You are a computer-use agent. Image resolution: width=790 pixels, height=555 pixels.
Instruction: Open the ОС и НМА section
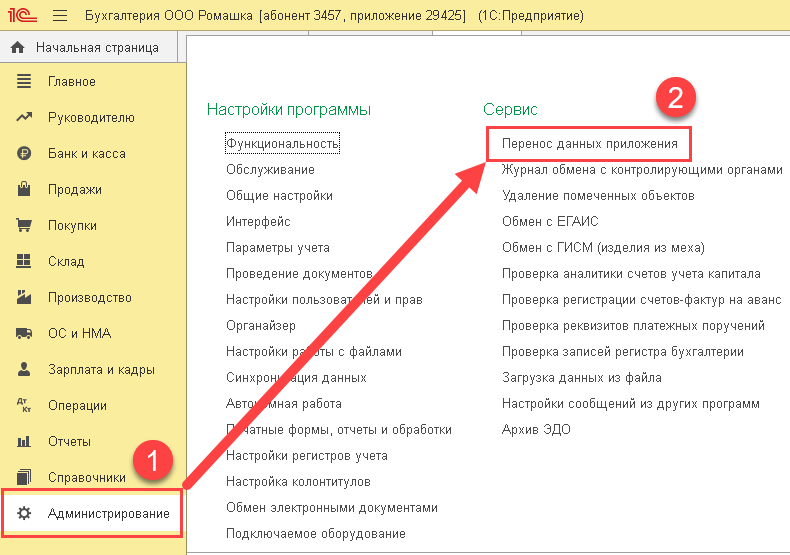[80, 333]
